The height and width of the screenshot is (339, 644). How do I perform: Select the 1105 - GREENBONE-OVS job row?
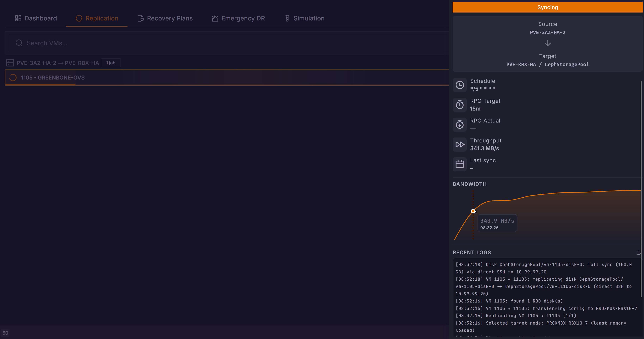pyautogui.click(x=227, y=78)
